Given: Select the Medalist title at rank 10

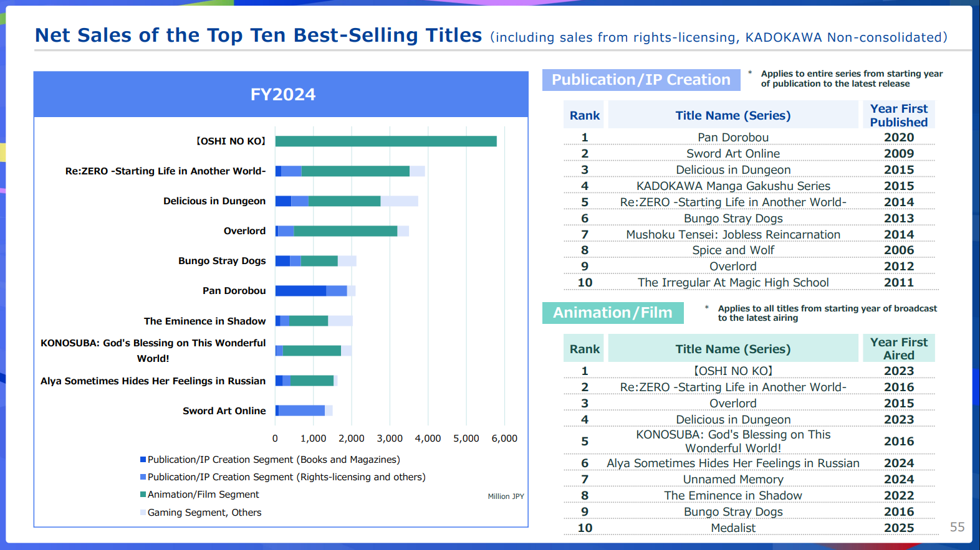Looking at the screenshot, I should click(733, 528).
